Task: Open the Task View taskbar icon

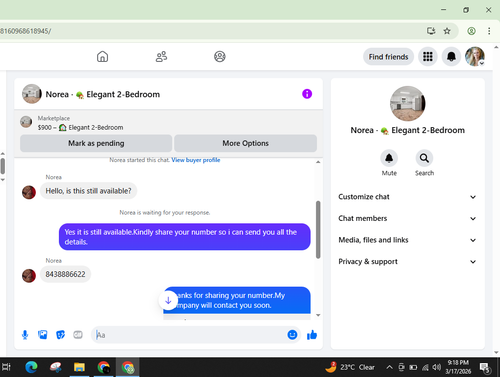Action: click(x=7, y=367)
